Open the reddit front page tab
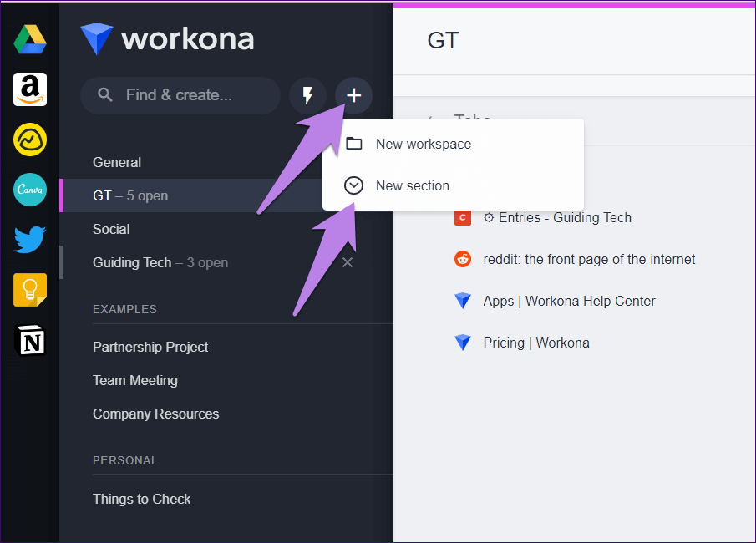 click(589, 260)
